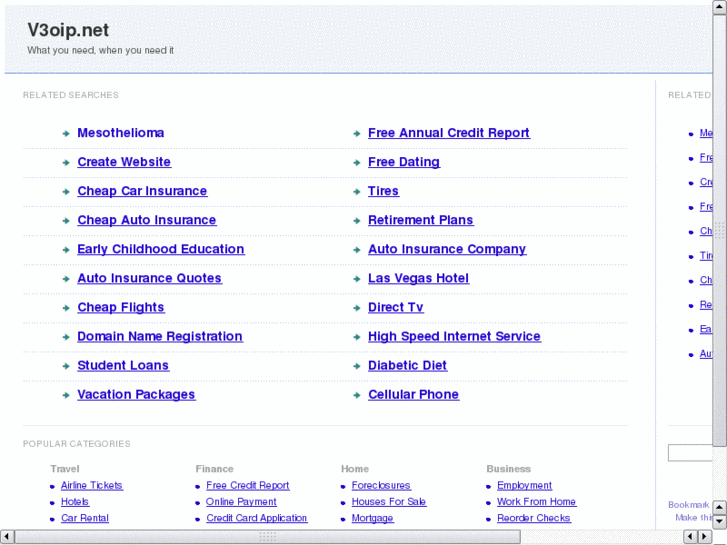This screenshot has height=545, width=727.
Task: Click the Foreclosures link under Home
Action: (381, 486)
